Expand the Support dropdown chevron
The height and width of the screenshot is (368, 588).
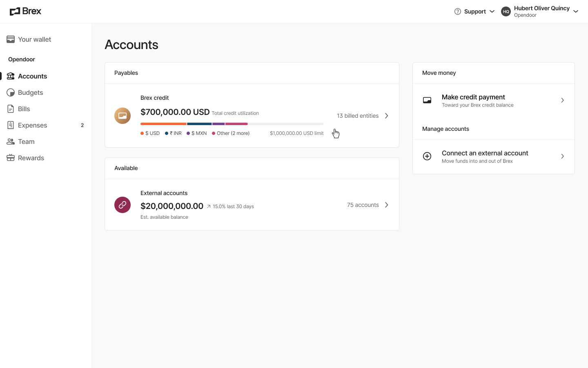tap(492, 11)
